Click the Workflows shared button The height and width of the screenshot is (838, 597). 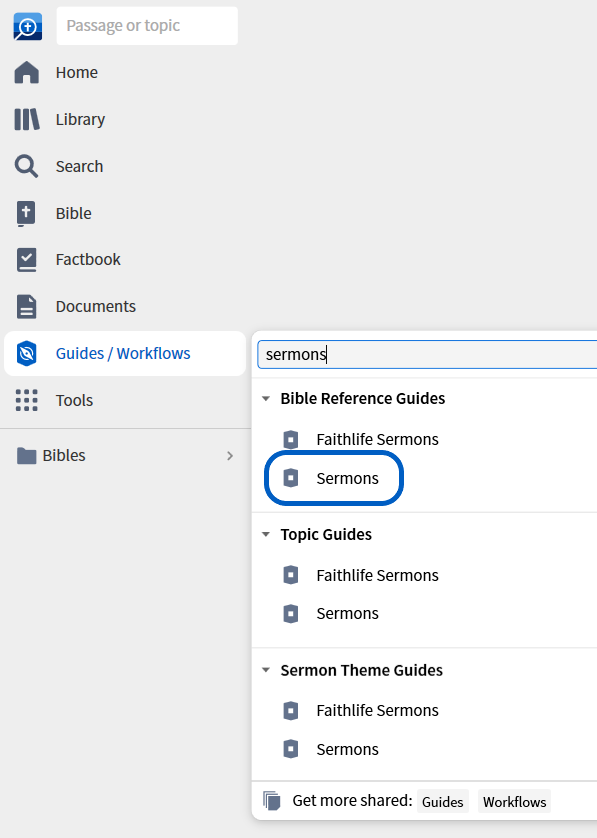point(514,802)
